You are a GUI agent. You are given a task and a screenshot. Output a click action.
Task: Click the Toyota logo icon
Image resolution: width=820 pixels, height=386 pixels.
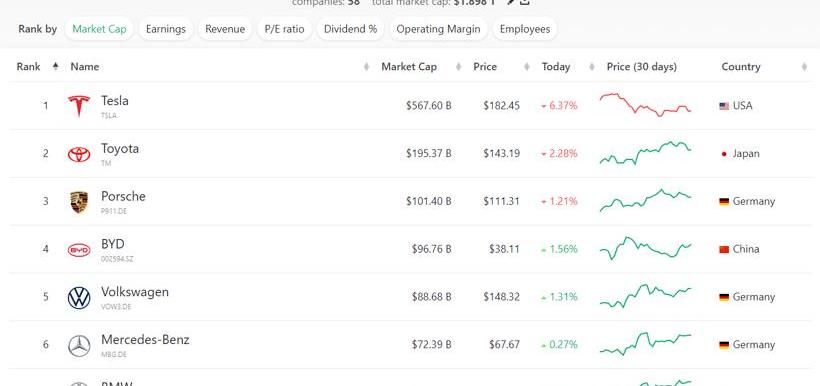click(79, 154)
